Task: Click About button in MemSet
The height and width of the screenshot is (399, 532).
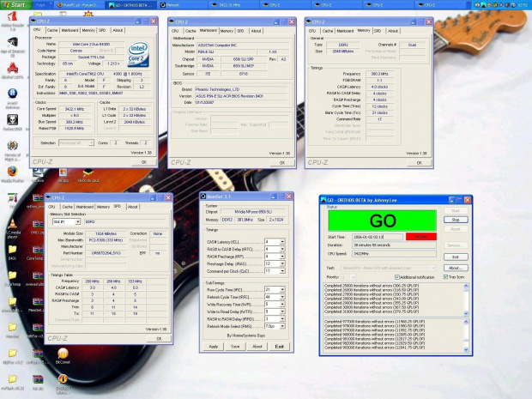Action: click(x=257, y=347)
